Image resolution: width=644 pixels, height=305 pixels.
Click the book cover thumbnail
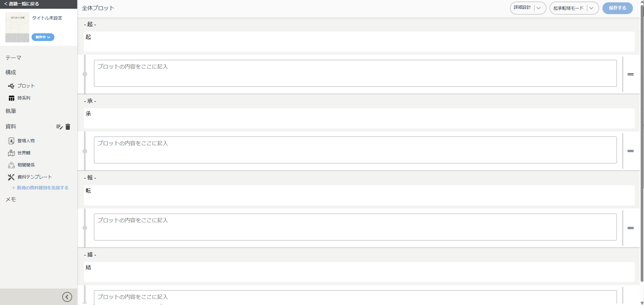coord(17,27)
